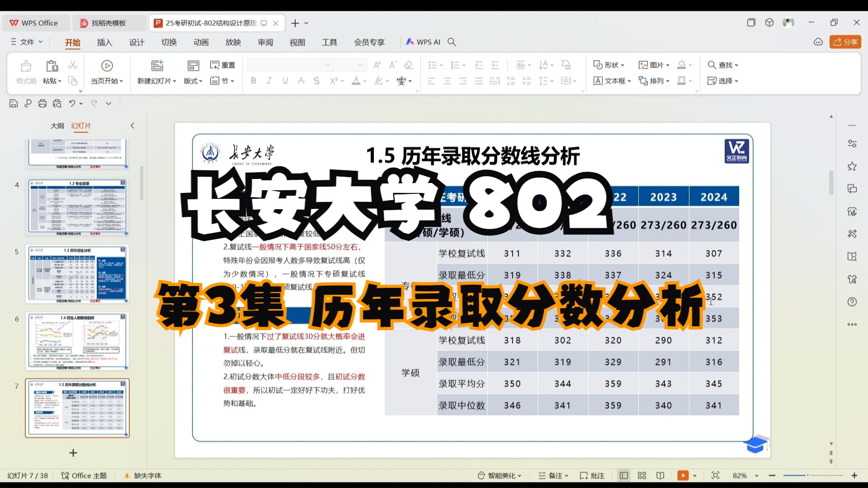The height and width of the screenshot is (488, 868).
Task: Open the WPS AI assistant
Action: coord(423,42)
